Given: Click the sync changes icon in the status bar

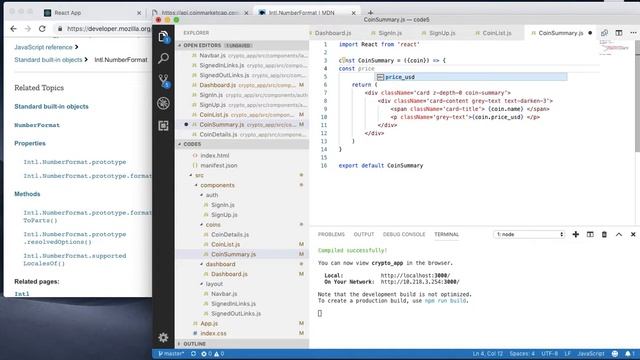Looking at the screenshot, I should (193, 354).
